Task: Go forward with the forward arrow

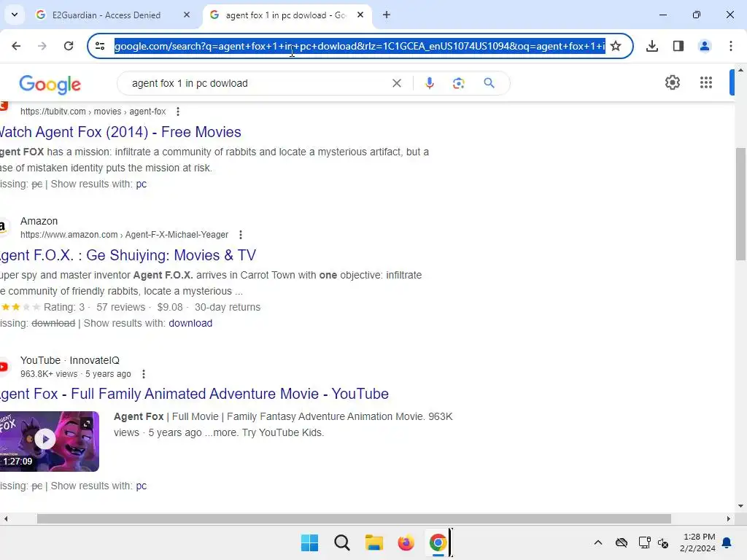Action: coord(42,46)
